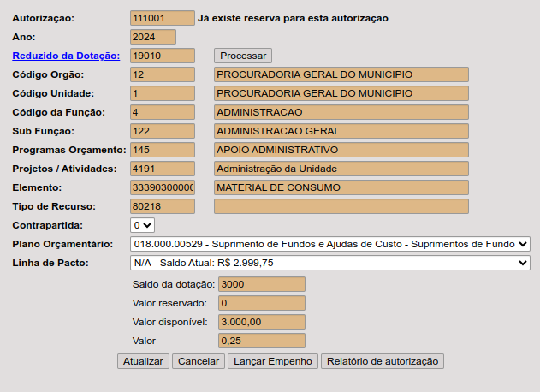Click the MATERIAL DE CONSUMO description field
Image resolution: width=540 pixels, height=392 pixels.
click(341, 187)
